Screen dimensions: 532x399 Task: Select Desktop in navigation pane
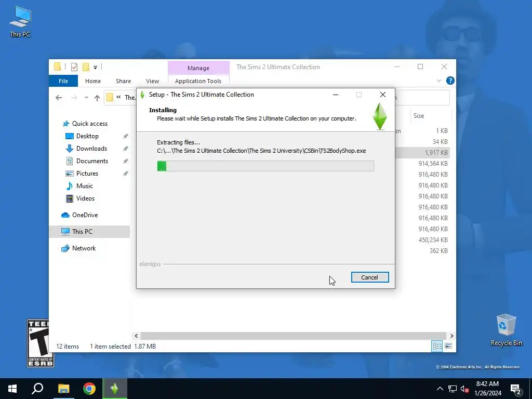(87, 136)
